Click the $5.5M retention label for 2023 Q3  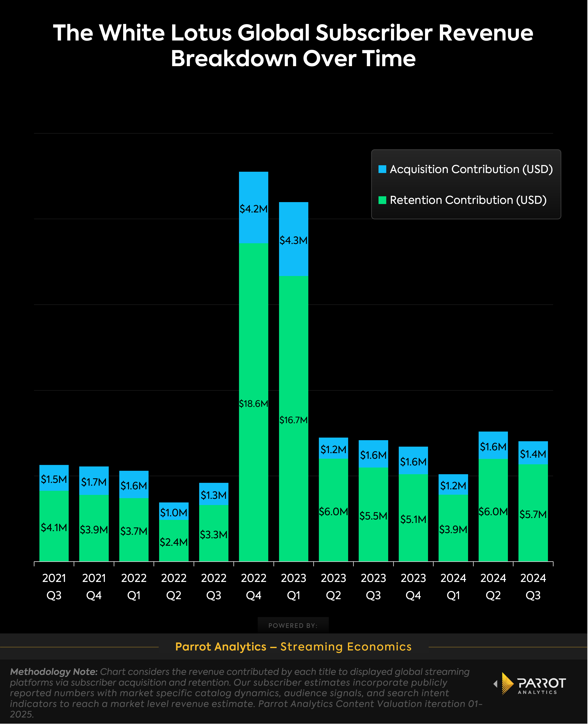pyautogui.click(x=373, y=516)
